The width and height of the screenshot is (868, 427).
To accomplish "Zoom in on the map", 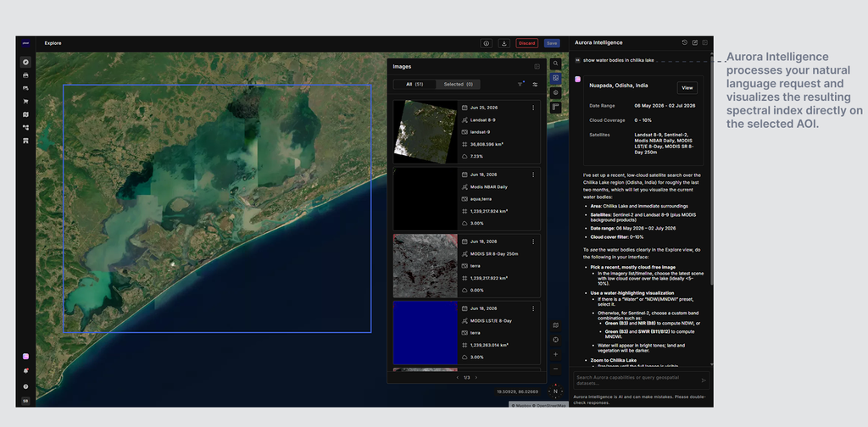I will (556, 354).
